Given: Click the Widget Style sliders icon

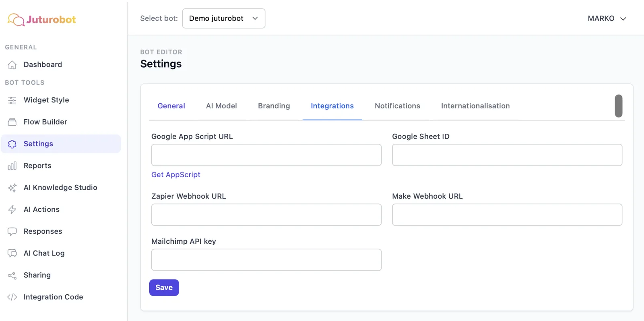Looking at the screenshot, I should 12,100.
